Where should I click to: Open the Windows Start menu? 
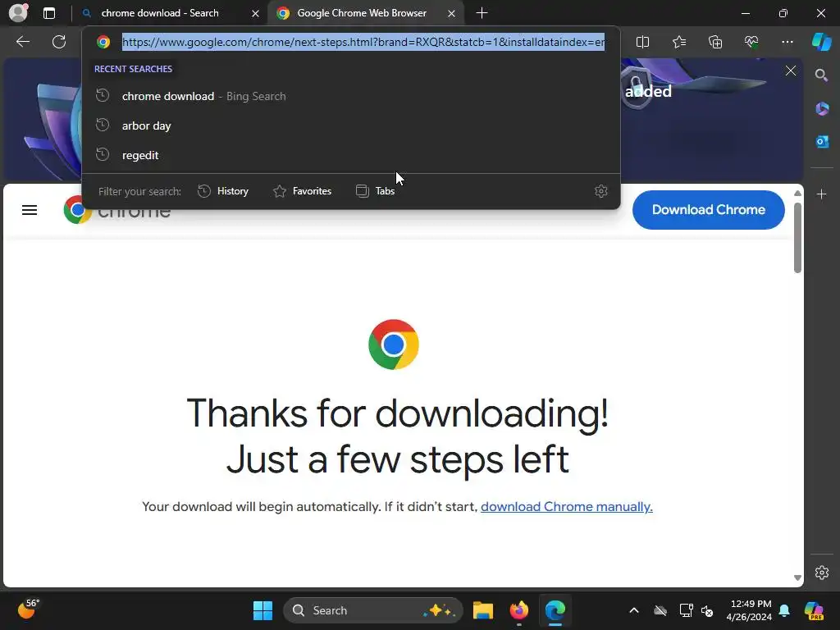pos(262,610)
